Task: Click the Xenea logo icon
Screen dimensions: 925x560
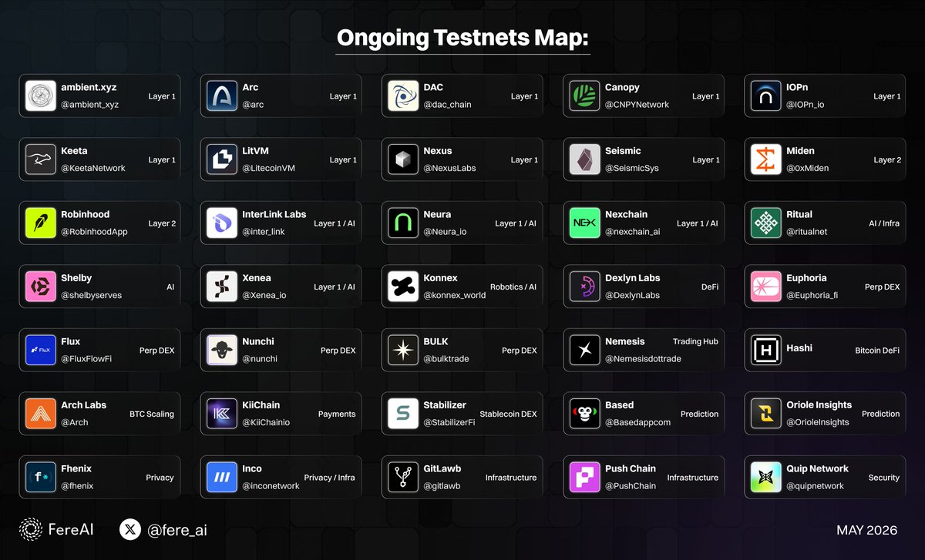Action: [x=222, y=287]
